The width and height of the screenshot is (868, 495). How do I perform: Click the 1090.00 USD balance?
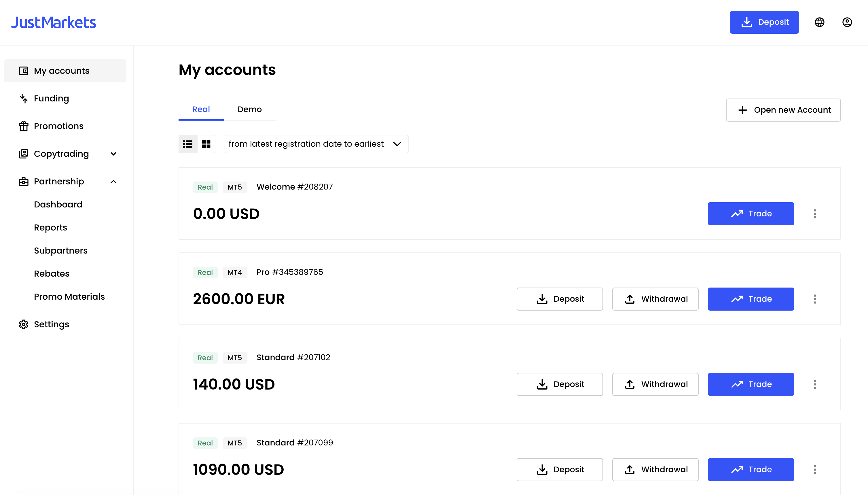coord(238,470)
